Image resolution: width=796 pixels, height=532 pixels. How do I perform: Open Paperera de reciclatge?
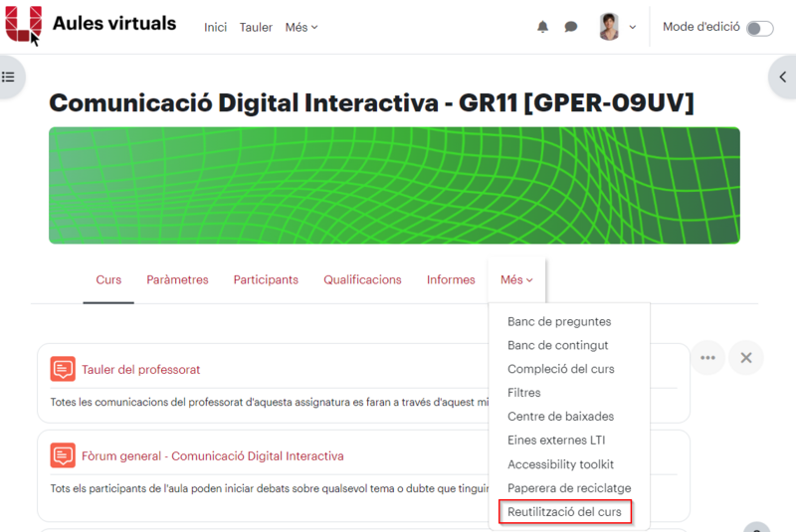(569, 488)
